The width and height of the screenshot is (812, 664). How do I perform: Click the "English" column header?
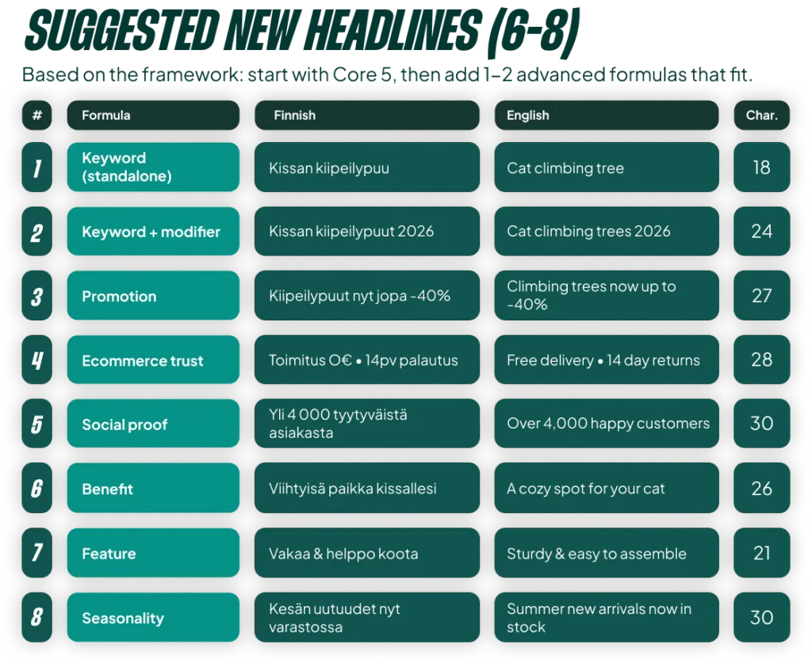pos(607,115)
